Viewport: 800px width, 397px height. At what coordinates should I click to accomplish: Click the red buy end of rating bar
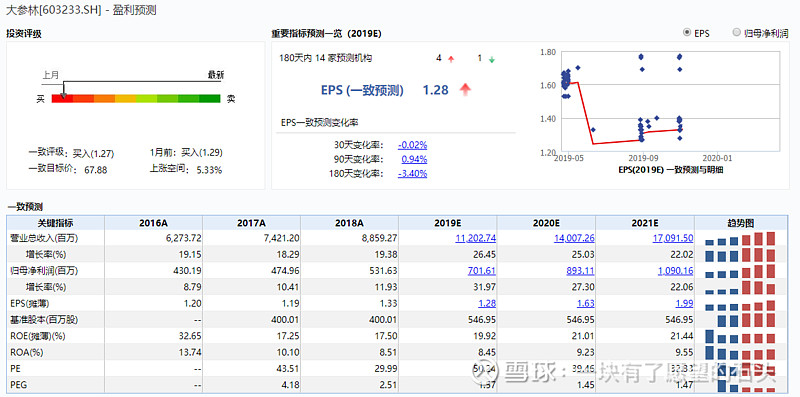coord(62,98)
